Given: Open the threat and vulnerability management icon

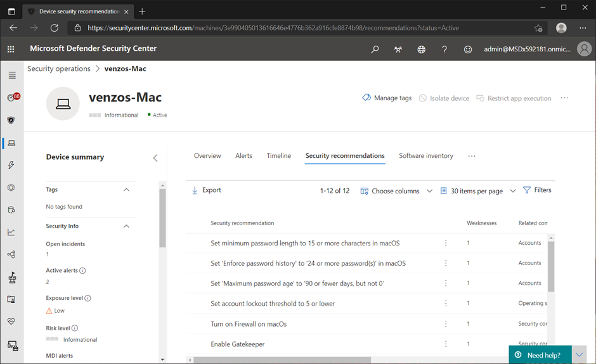Looking at the screenshot, I should [12, 278].
